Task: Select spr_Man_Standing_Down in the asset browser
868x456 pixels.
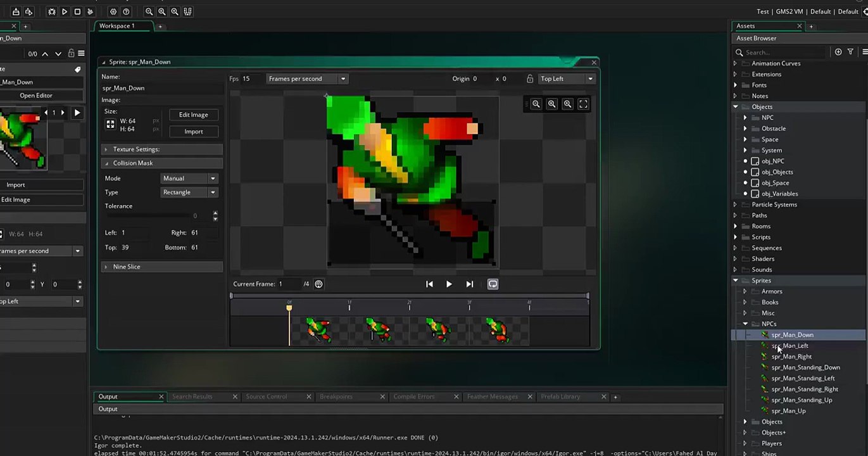Action: pos(805,367)
